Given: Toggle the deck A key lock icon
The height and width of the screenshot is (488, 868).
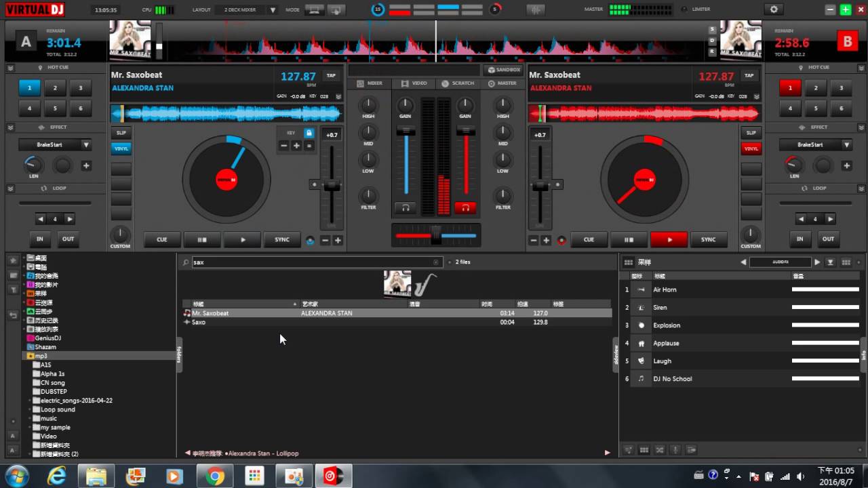Looking at the screenshot, I should click(x=309, y=133).
